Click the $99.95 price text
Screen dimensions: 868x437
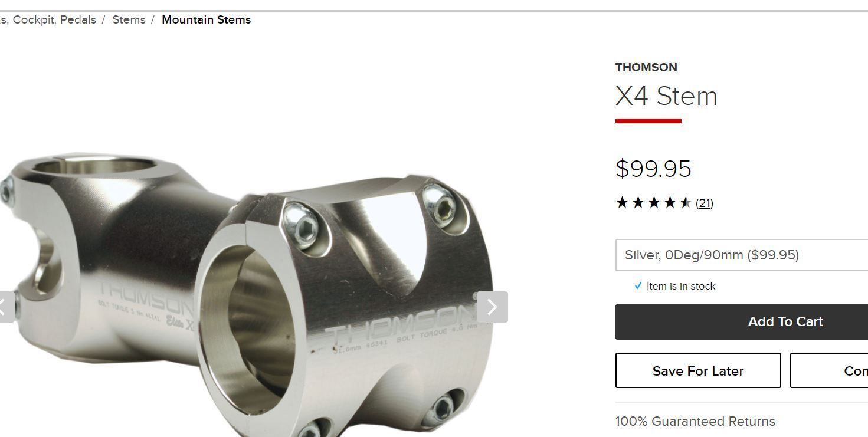pyautogui.click(x=653, y=169)
